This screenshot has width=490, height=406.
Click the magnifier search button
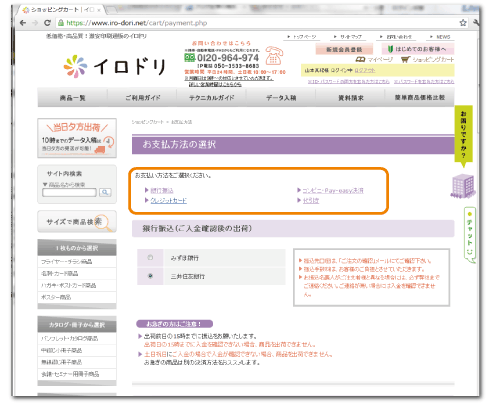(x=105, y=192)
